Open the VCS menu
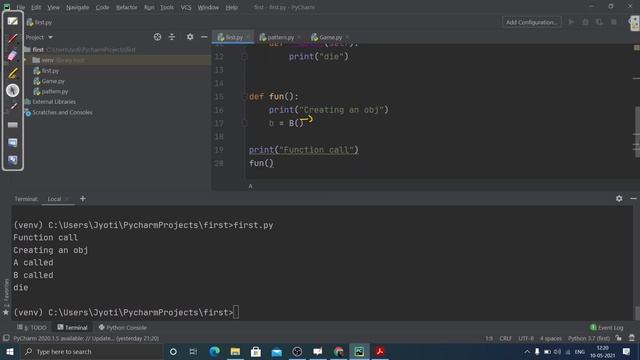This screenshot has height=360, width=640. [186, 7]
